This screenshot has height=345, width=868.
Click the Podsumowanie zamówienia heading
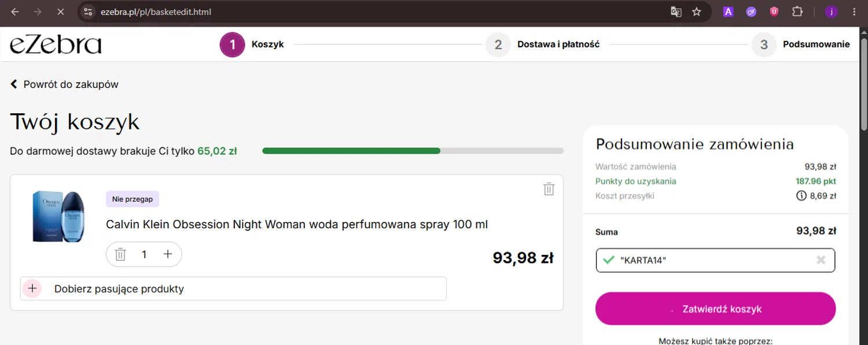pyautogui.click(x=694, y=144)
